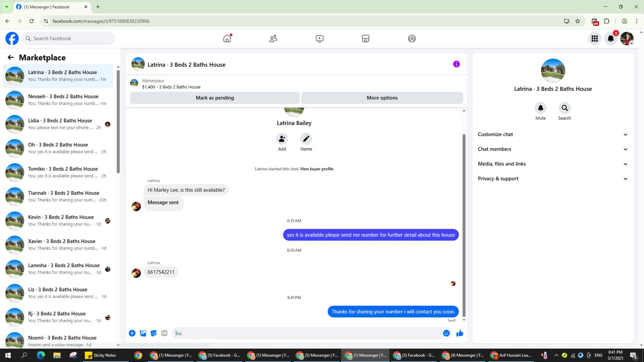Open the Marketplace tab in top navigation
This screenshot has height=362, width=644.
[x=365, y=39]
